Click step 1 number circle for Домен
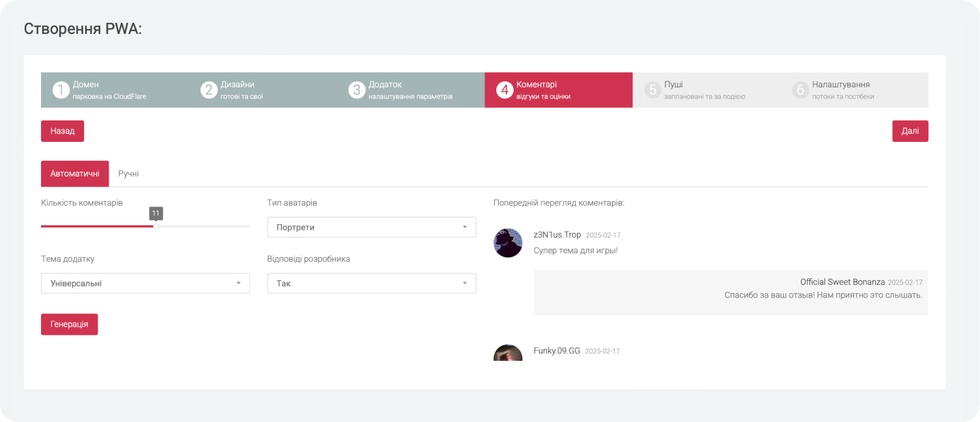 point(61,90)
